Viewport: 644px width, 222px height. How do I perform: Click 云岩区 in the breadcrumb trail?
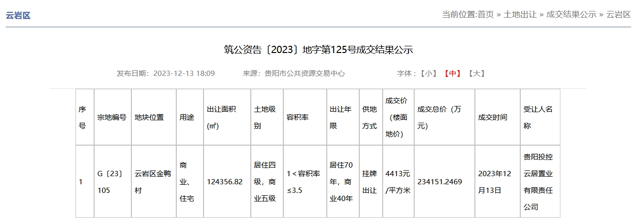[x=618, y=14]
